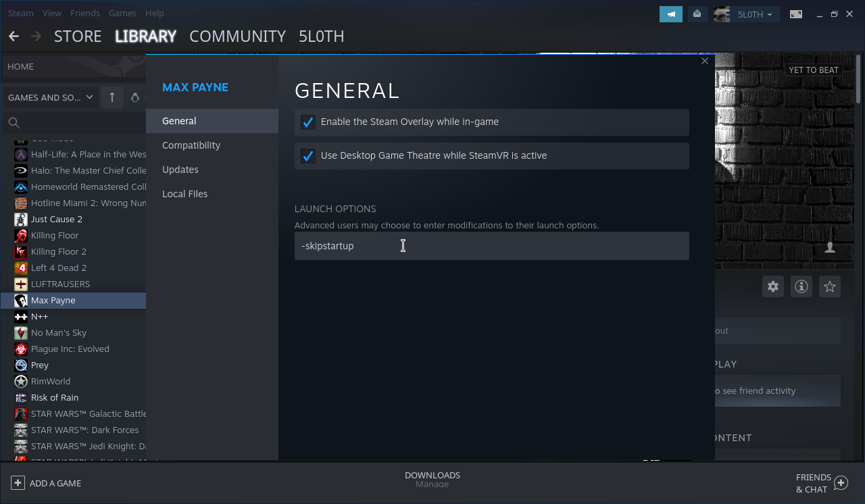Click the YET TO BEAT label
865x504 pixels.
[814, 70]
